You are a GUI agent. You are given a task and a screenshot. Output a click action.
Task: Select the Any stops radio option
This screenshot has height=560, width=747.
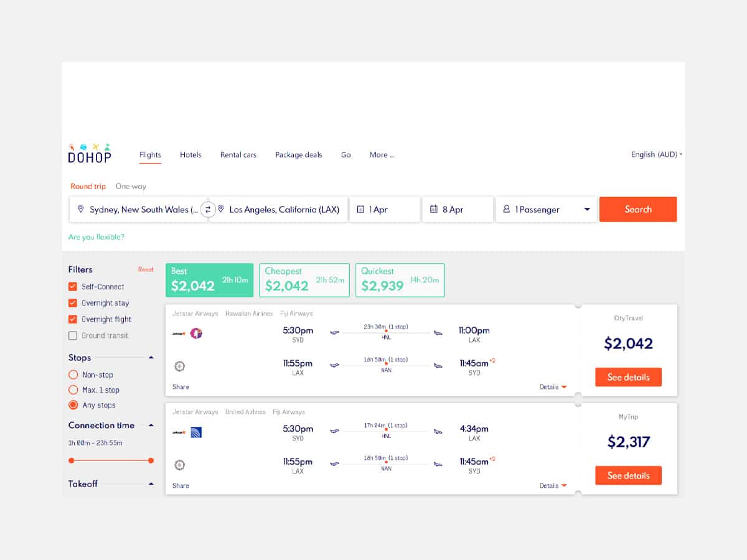73,404
